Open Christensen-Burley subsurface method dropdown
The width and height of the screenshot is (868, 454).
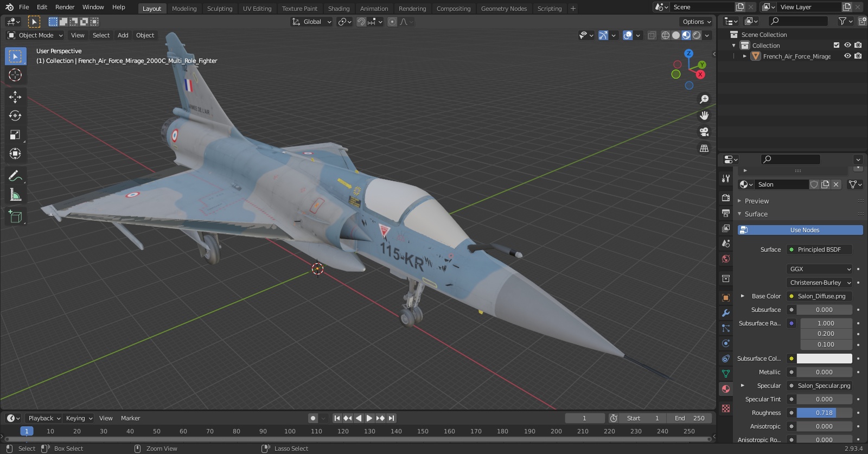click(x=820, y=283)
